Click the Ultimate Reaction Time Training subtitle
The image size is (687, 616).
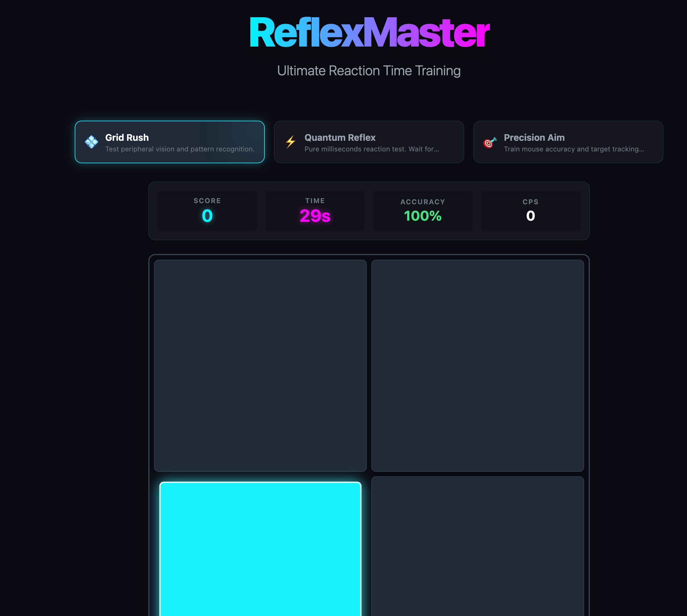tap(369, 71)
